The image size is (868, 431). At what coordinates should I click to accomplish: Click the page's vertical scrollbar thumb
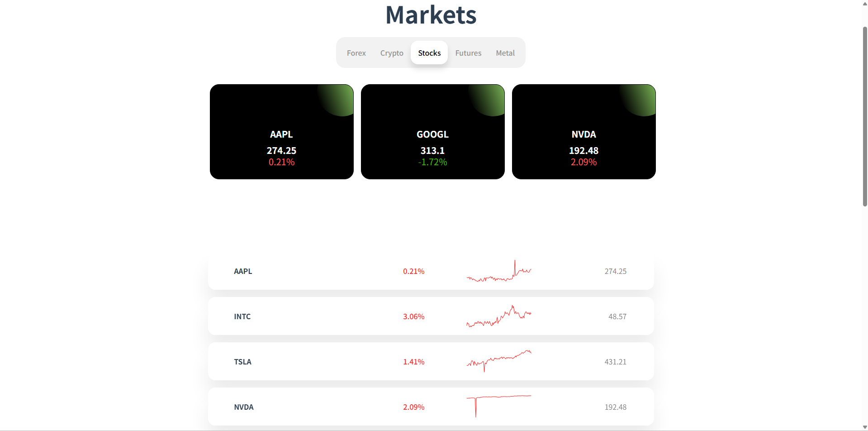(x=865, y=116)
